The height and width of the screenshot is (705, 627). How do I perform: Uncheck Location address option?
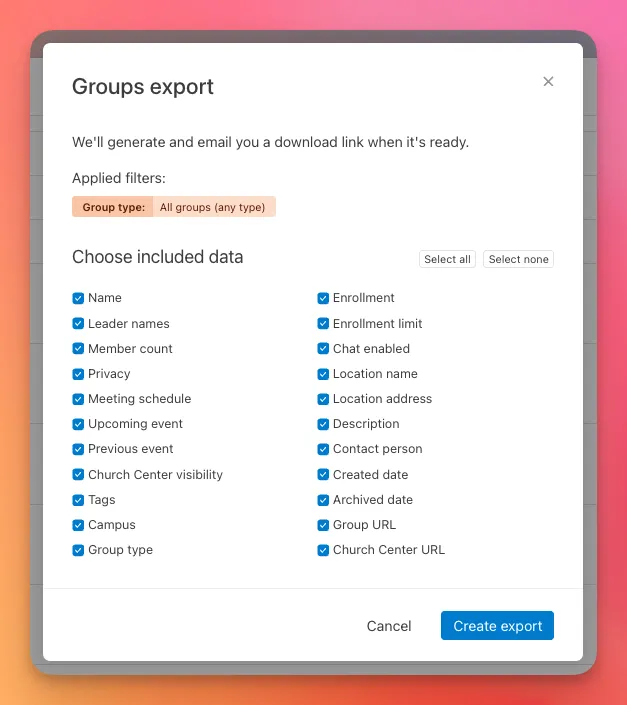tap(323, 399)
